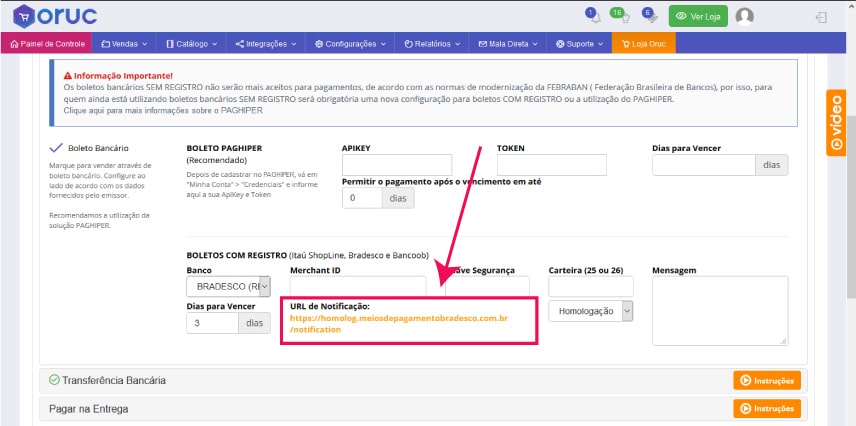Screen dimensions: 856x426
Task: Click the BOLETOS COM REGISTRO heading
Action: [x=236, y=255]
